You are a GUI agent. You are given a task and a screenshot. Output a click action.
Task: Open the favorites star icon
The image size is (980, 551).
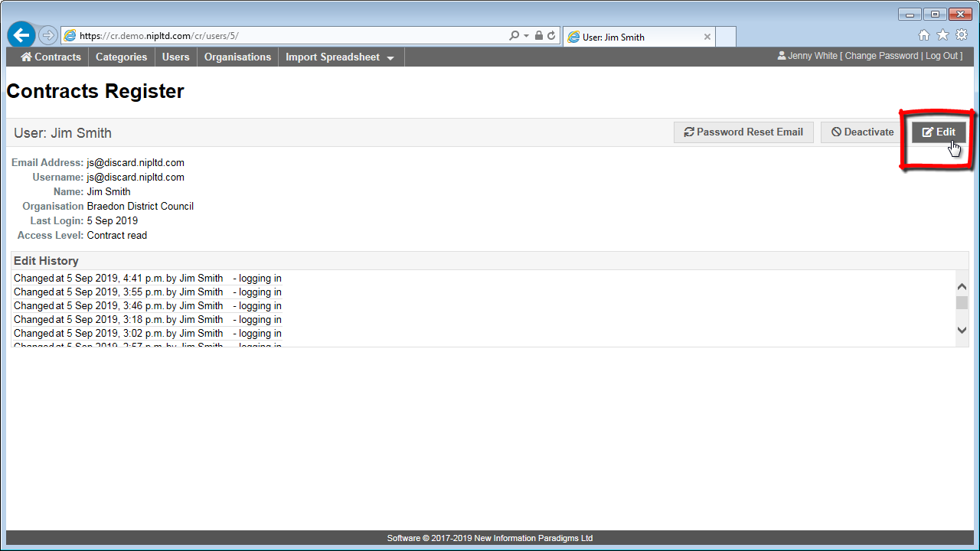click(942, 35)
